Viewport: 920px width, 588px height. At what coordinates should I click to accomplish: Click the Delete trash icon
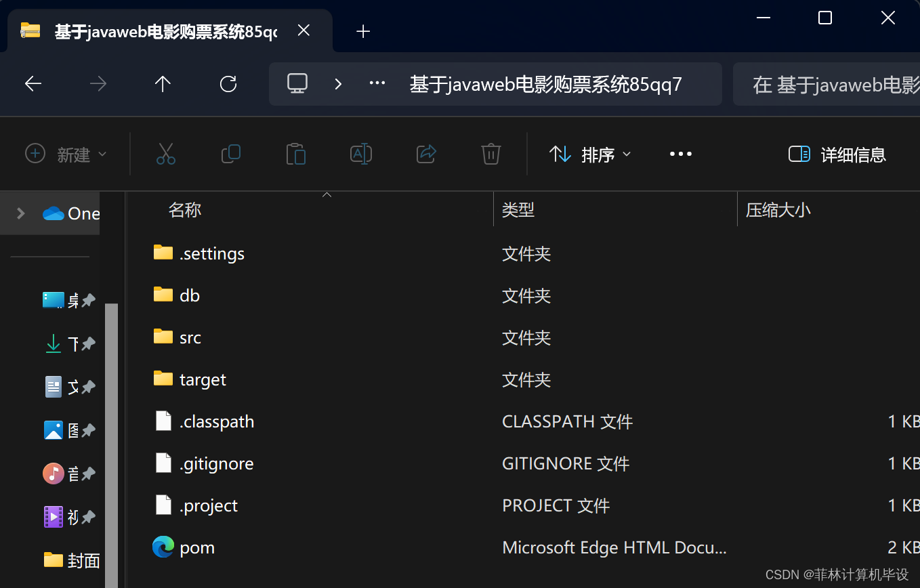pos(491,154)
